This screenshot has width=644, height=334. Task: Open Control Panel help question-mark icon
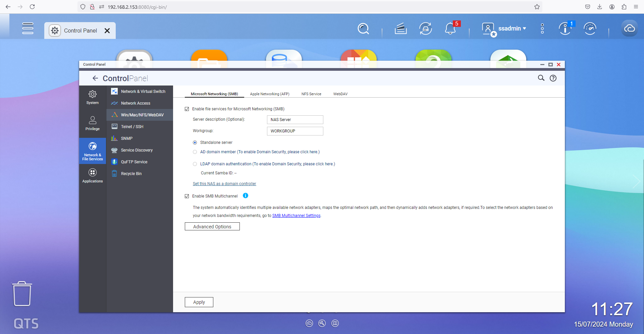coord(553,78)
